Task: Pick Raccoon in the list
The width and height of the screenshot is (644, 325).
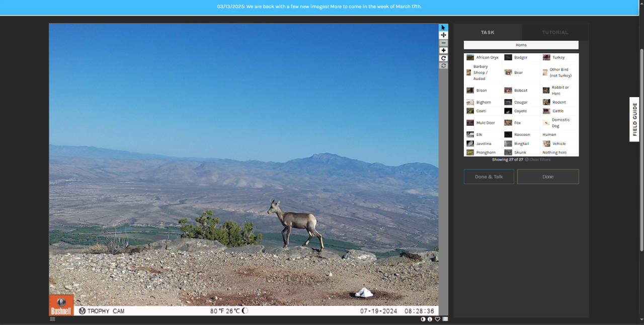Action: 521,135
